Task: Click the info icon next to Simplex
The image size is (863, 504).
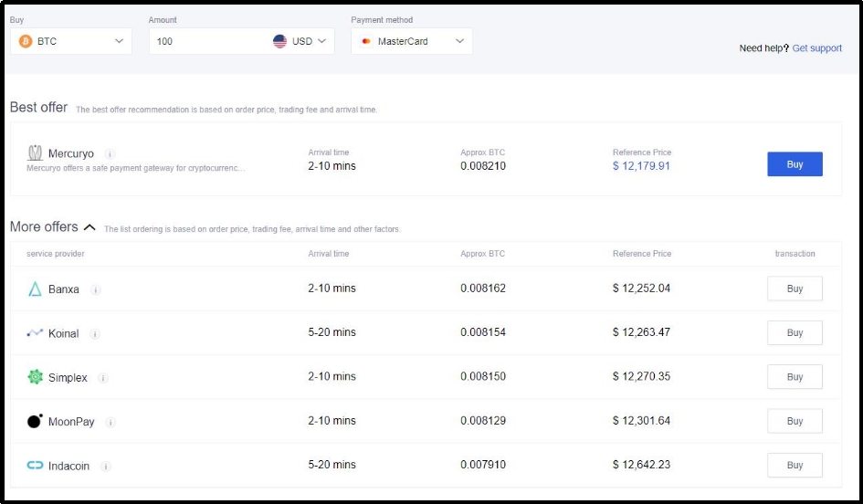Action: click(103, 378)
